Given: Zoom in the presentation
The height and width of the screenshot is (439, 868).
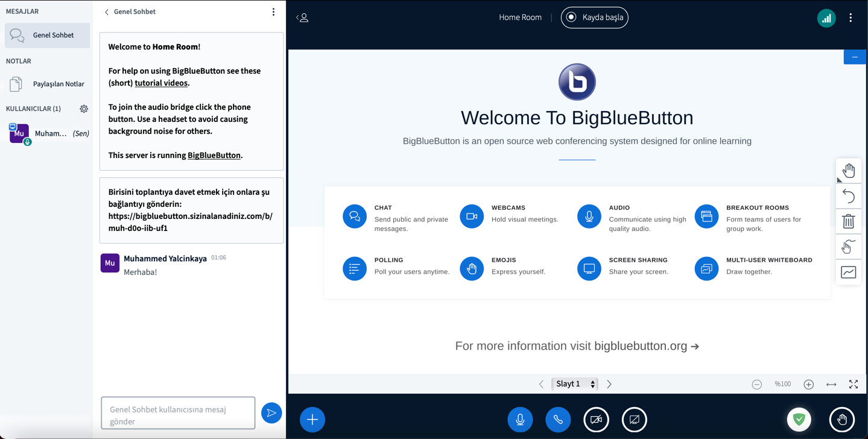Looking at the screenshot, I should pos(809,384).
